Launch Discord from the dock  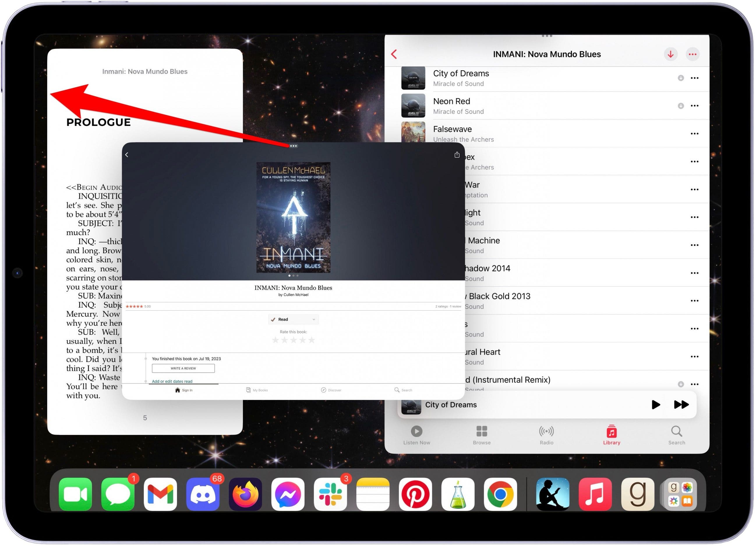point(203,494)
